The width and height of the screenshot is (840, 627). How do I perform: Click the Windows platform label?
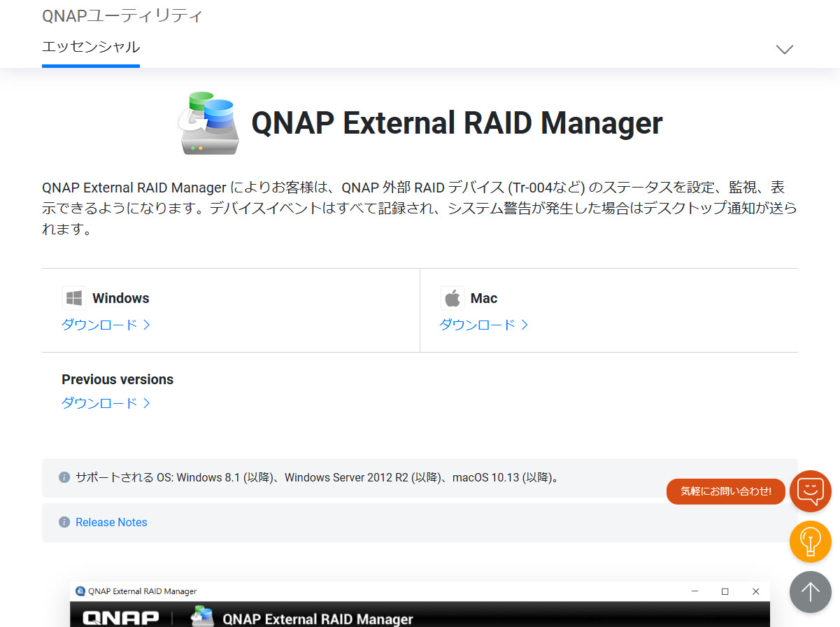[121, 298]
